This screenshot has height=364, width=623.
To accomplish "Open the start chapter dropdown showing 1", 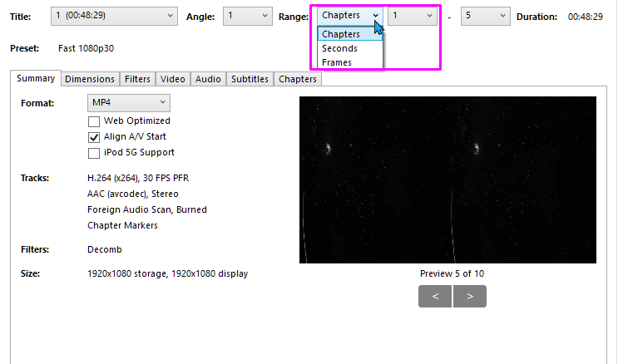I will [x=413, y=17].
